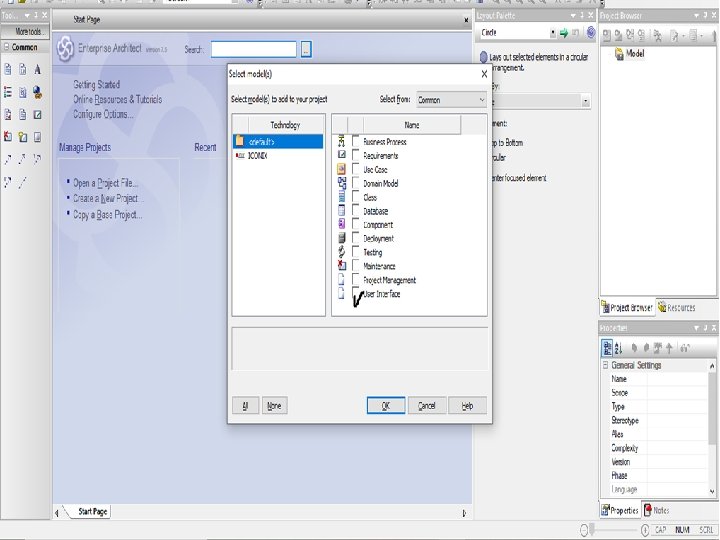Click the Business Process model icon

coord(341,141)
